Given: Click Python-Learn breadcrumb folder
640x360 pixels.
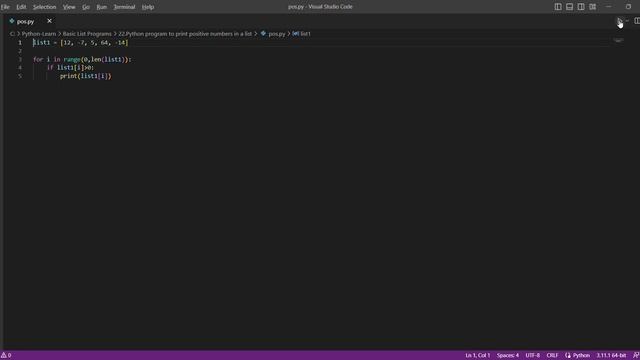Looking at the screenshot, I should [x=39, y=34].
